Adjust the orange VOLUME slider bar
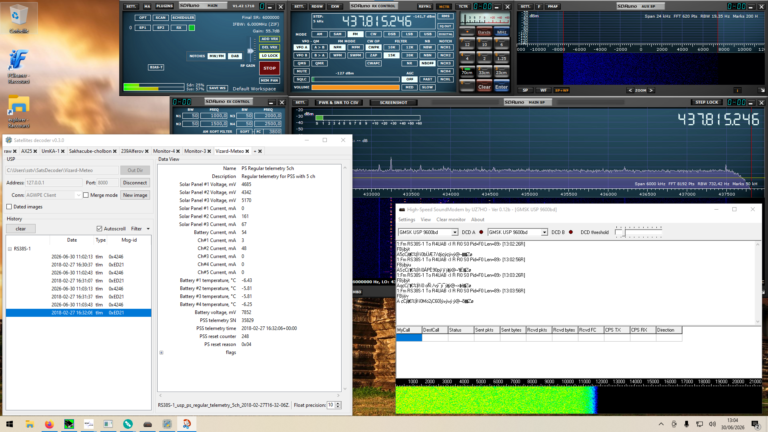Image resolution: width=768 pixels, height=432 pixels. (356, 88)
